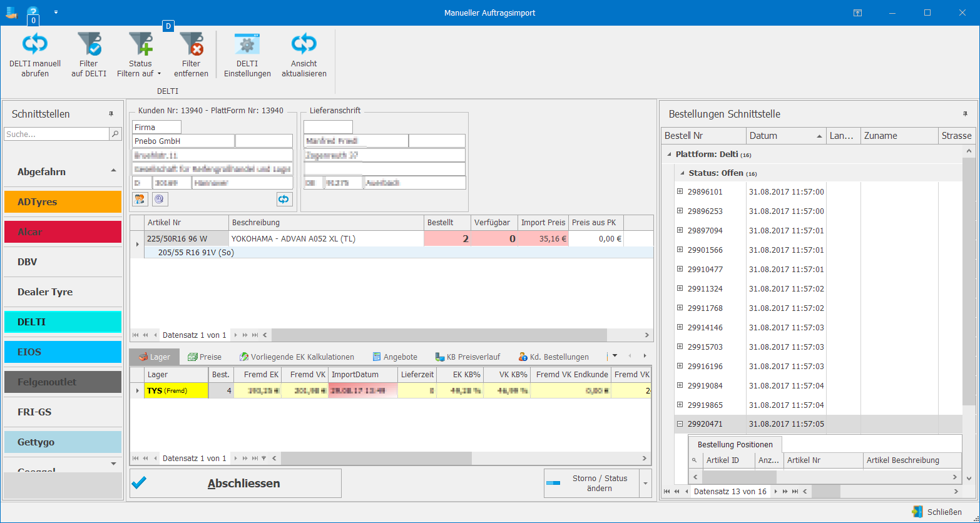Collapse the Status: Offen group
The width and height of the screenshot is (980, 523).
click(682, 173)
